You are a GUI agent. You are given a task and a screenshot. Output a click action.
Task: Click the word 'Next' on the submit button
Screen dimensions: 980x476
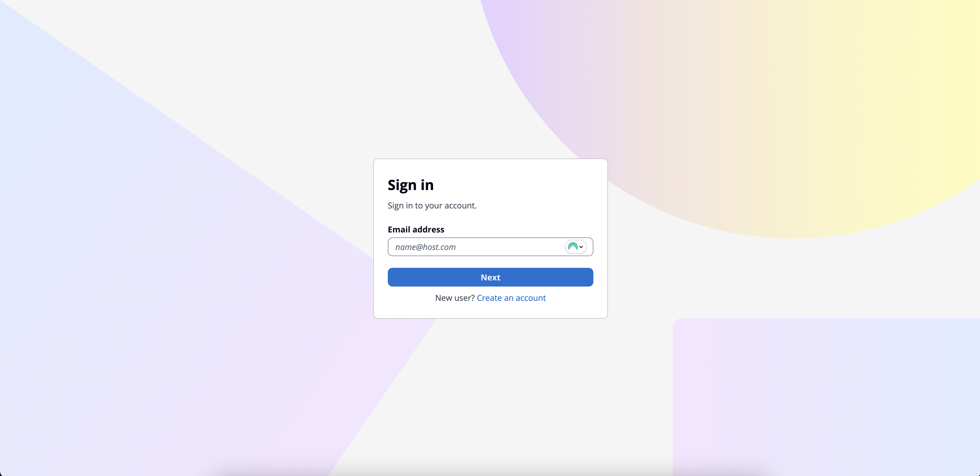[x=490, y=277]
